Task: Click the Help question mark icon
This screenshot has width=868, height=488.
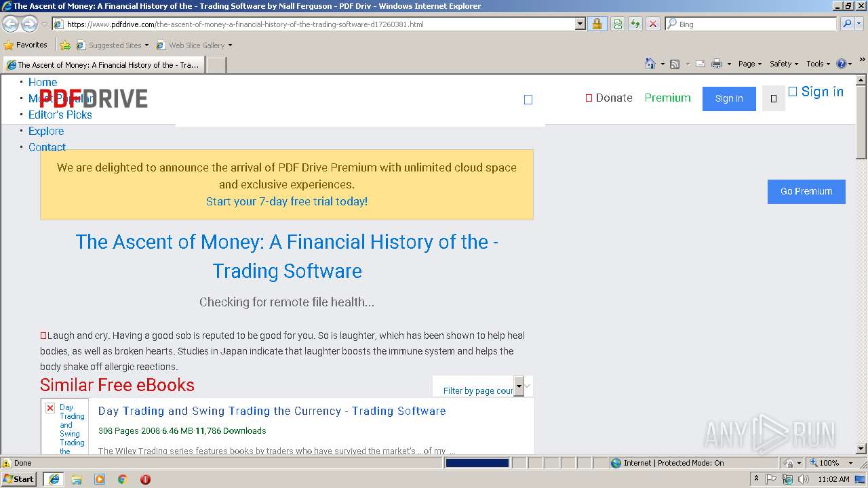Action: tap(842, 64)
